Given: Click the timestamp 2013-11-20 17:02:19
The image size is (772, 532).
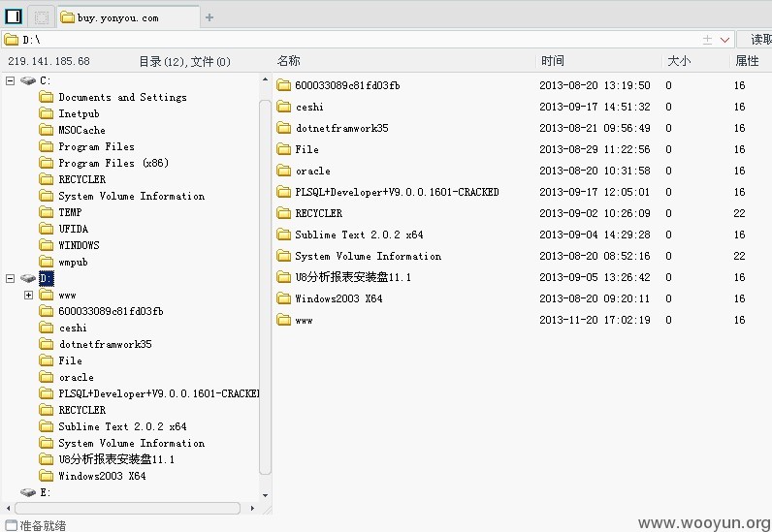Looking at the screenshot, I should click(595, 320).
